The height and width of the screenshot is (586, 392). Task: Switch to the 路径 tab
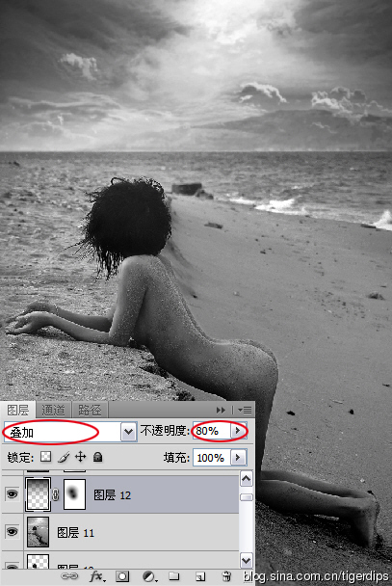[x=90, y=411]
